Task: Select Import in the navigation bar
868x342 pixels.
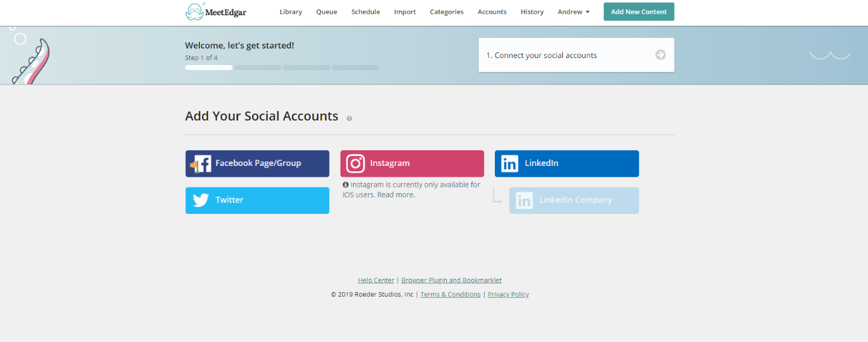Action: [x=405, y=12]
